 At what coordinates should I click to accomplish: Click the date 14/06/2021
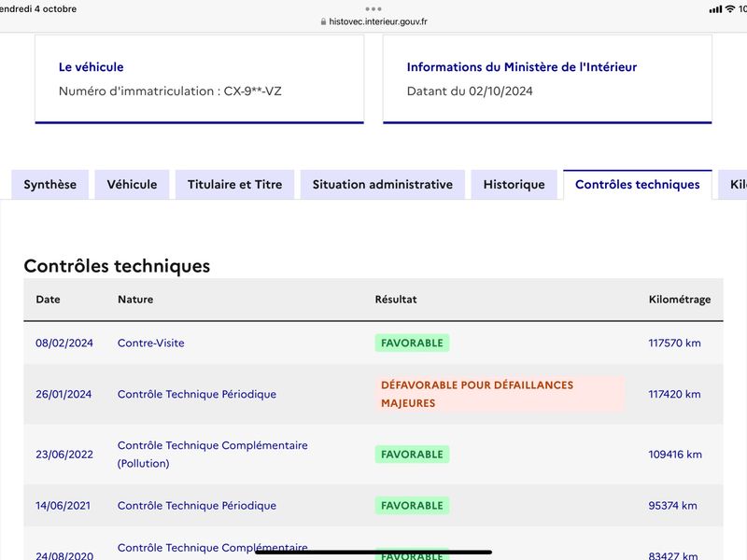63,506
